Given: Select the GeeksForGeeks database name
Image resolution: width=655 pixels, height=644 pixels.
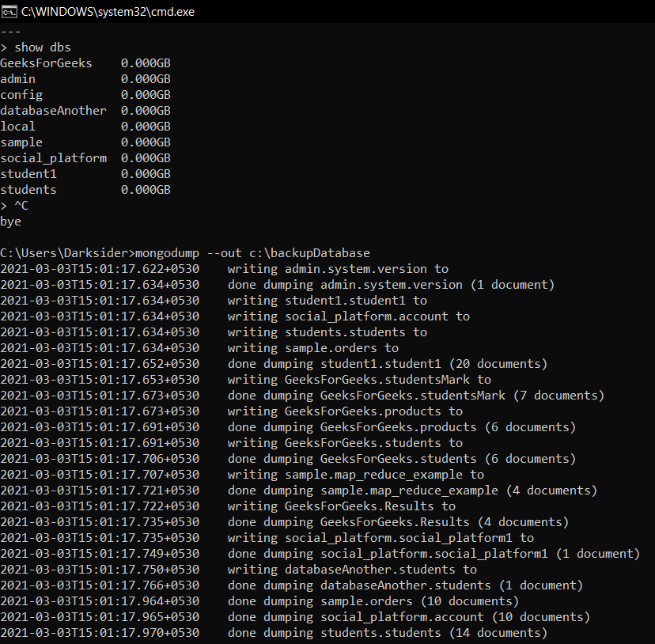Looking at the screenshot, I should click(46, 63).
